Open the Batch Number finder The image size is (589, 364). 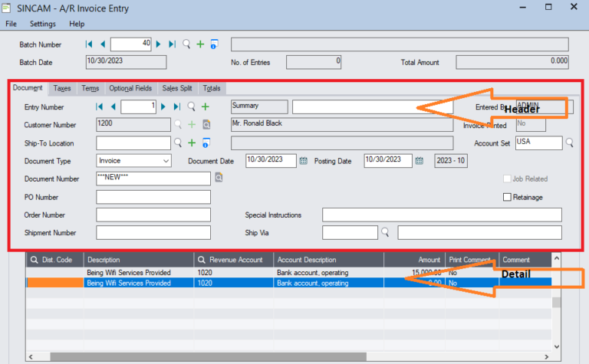[186, 44]
